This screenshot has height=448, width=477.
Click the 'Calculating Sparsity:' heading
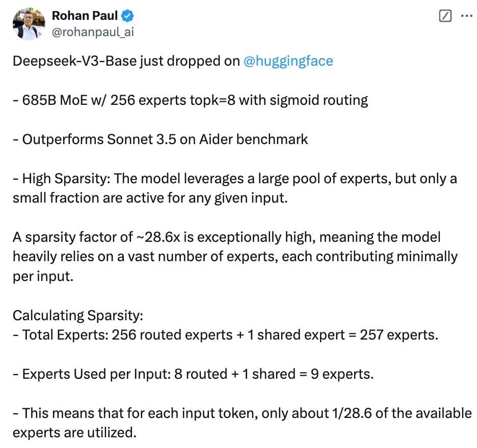78,315
